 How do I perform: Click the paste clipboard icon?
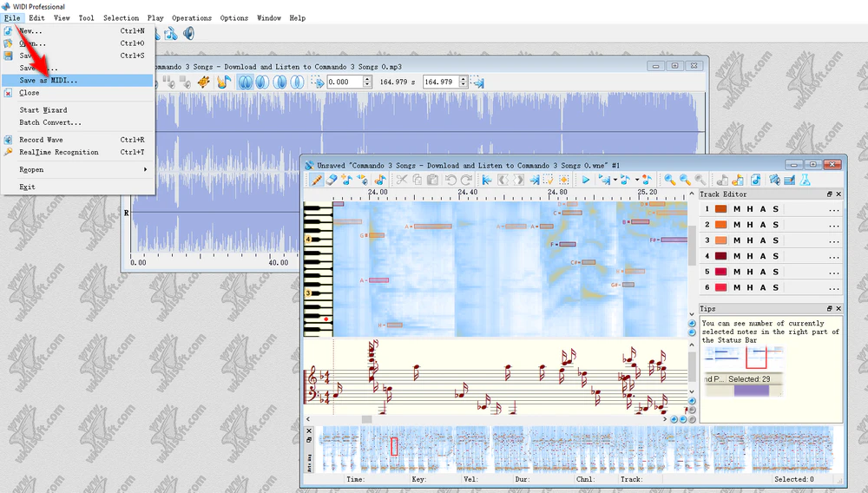point(433,180)
